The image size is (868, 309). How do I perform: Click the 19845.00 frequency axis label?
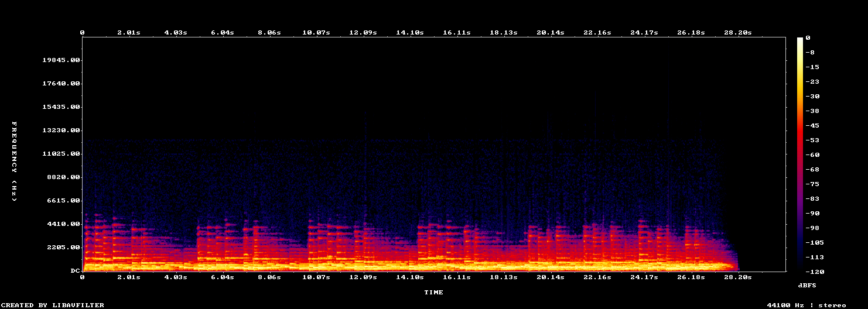(61, 60)
